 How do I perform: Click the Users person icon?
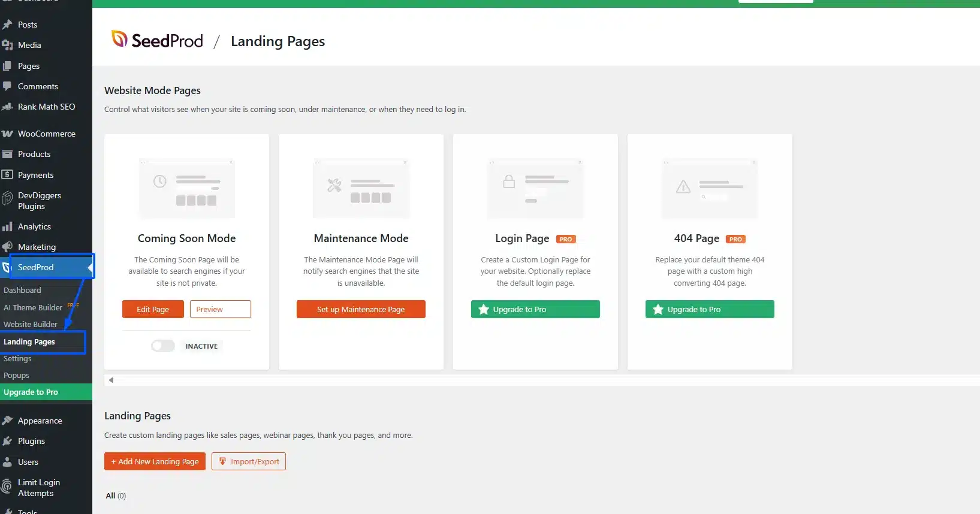7,462
